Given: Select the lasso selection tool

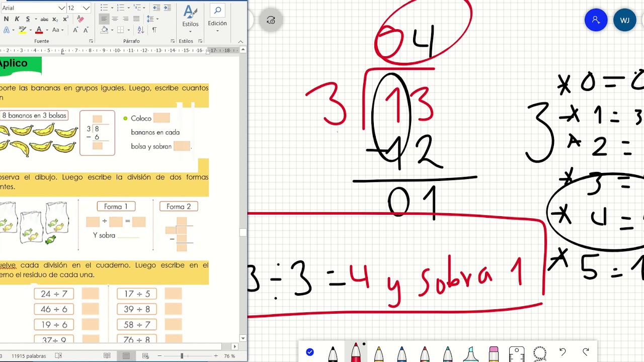Looking at the screenshot, I should (539, 353).
